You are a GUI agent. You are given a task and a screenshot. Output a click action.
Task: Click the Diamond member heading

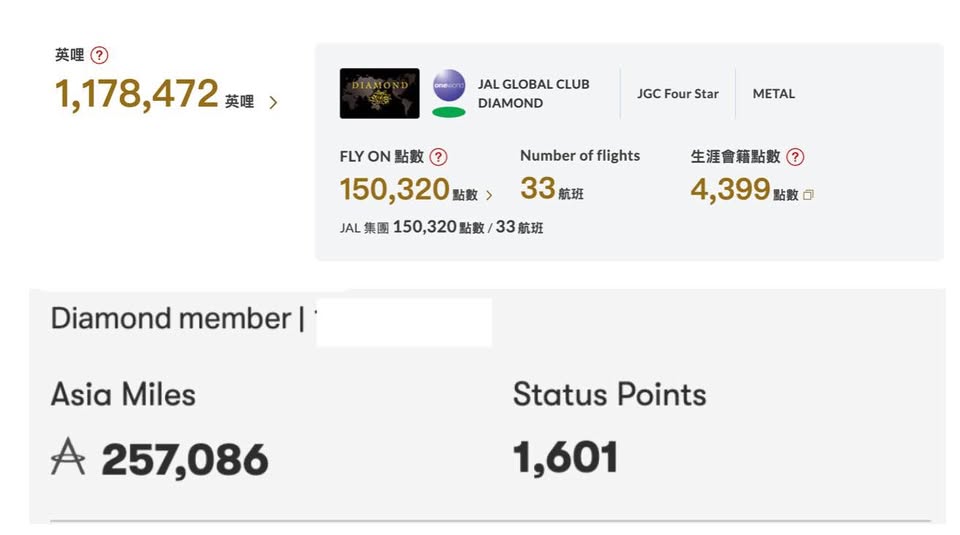(x=170, y=319)
